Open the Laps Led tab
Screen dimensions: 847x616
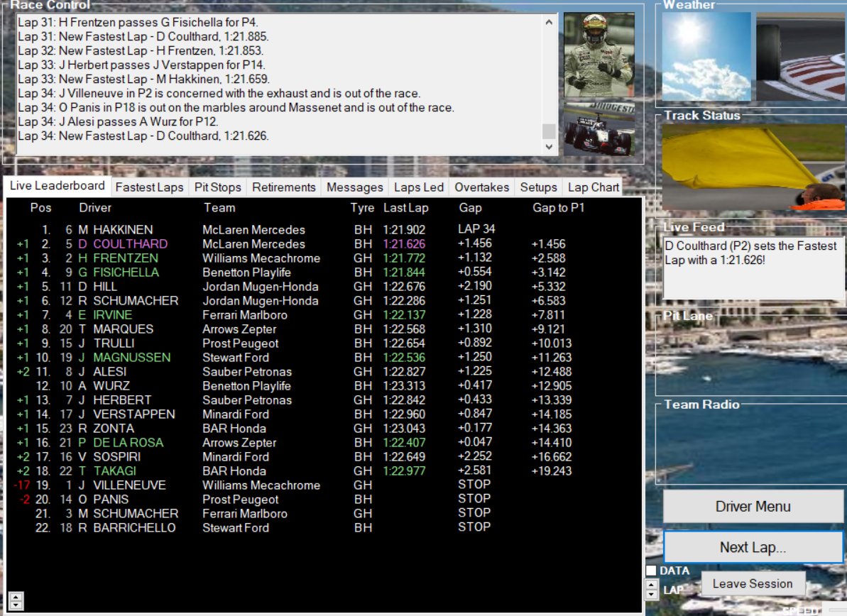(x=419, y=187)
